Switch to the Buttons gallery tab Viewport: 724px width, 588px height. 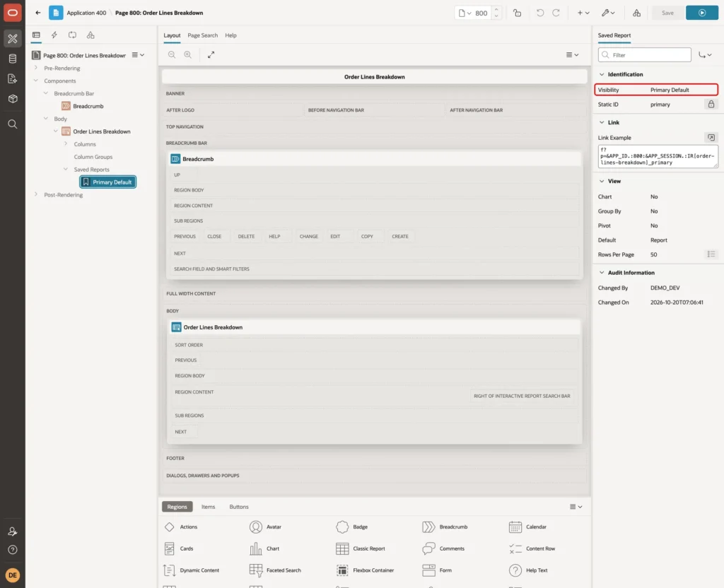[x=239, y=506]
